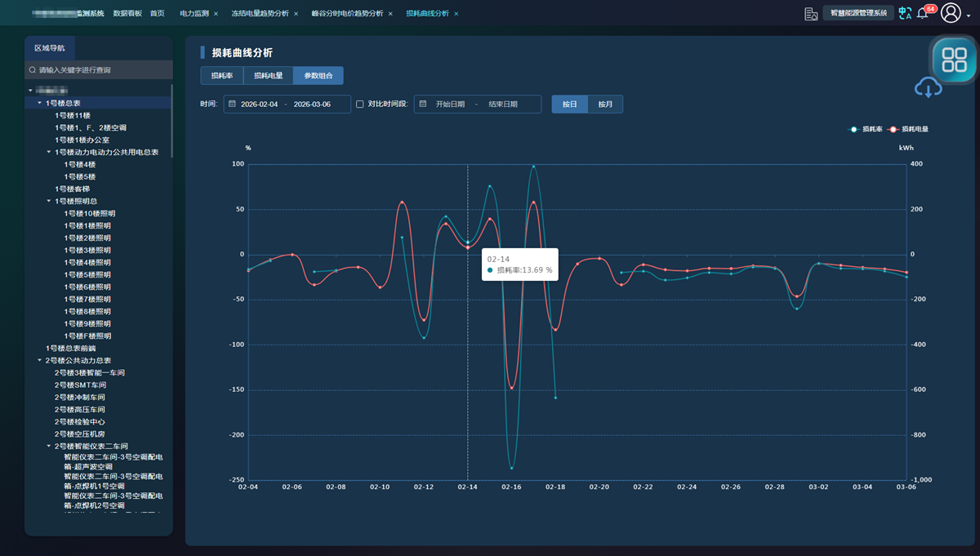This screenshot has width=980, height=556.
Task: Switch language using the 中/A icon
Action: point(905,13)
